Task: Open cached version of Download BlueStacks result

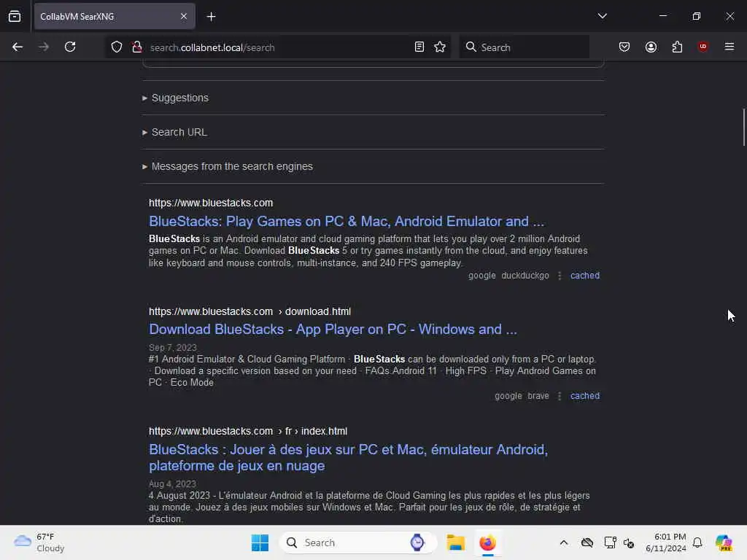Action: (585, 396)
